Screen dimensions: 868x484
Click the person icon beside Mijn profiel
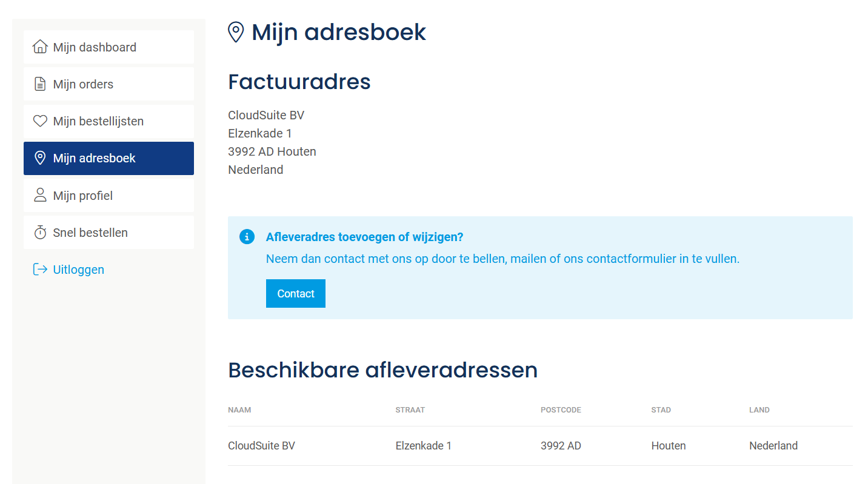pyautogui.click(x=40, y=195)
